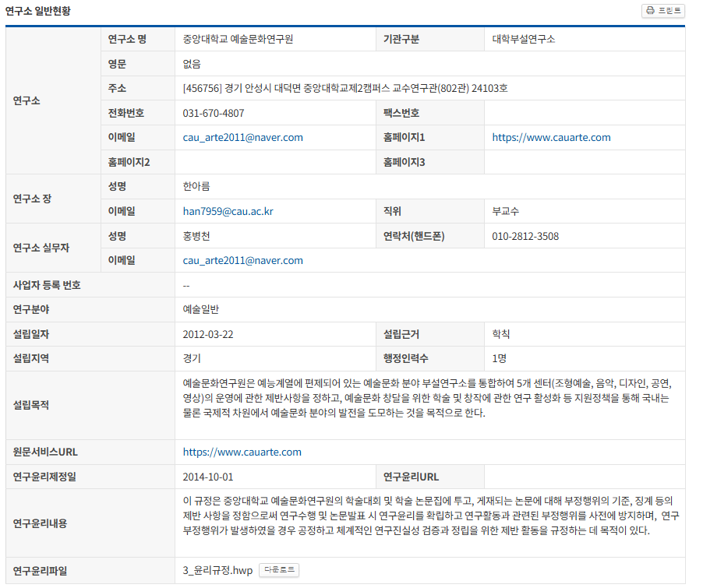Select the mobile number 010-2812-3508
Image resolution: width=703 pixels, height=588 pixels.
click(x=525, y=236)
